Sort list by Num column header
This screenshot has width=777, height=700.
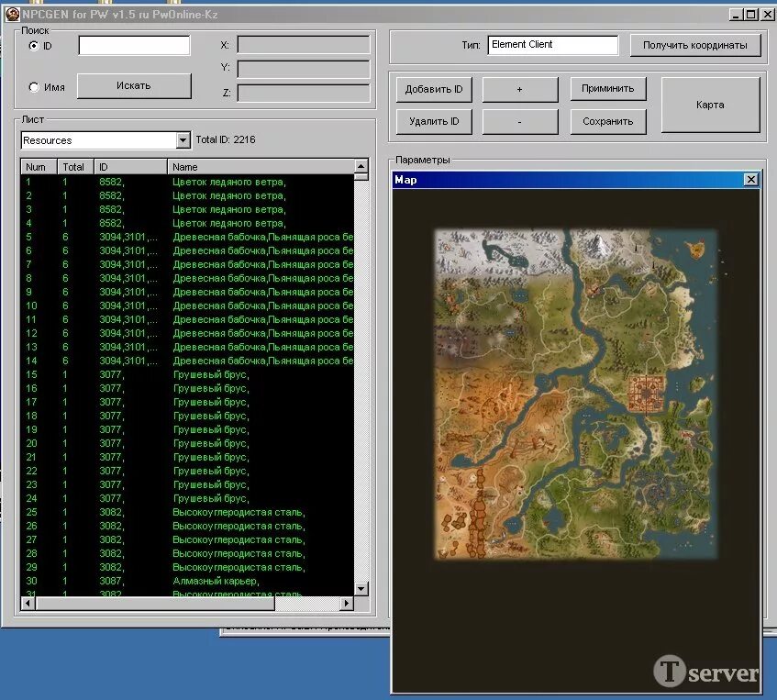pos(39,167)
